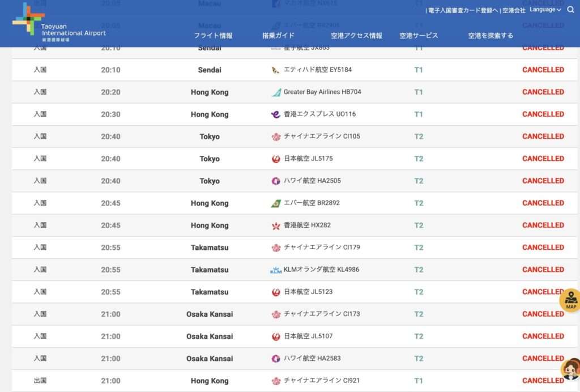The height and width of the screenshot is (392, 580).
Task: Click the Sendai destination for EY5184
Action: [x=210, y=70]
